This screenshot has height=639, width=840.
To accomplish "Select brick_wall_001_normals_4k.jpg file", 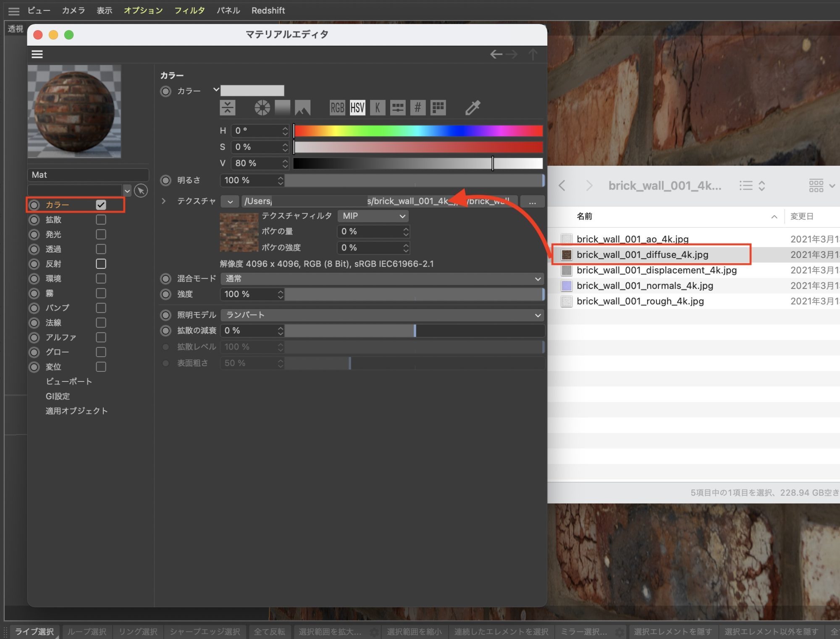I will [644, 286].
